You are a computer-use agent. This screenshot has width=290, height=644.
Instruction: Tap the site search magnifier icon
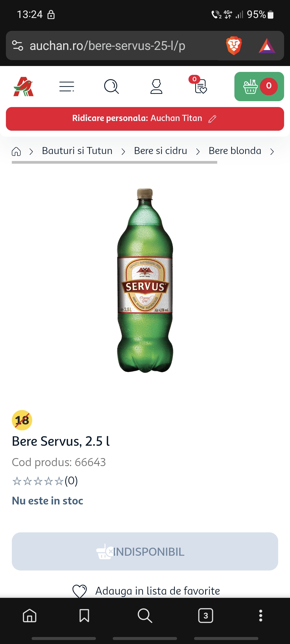click(111, 86)
